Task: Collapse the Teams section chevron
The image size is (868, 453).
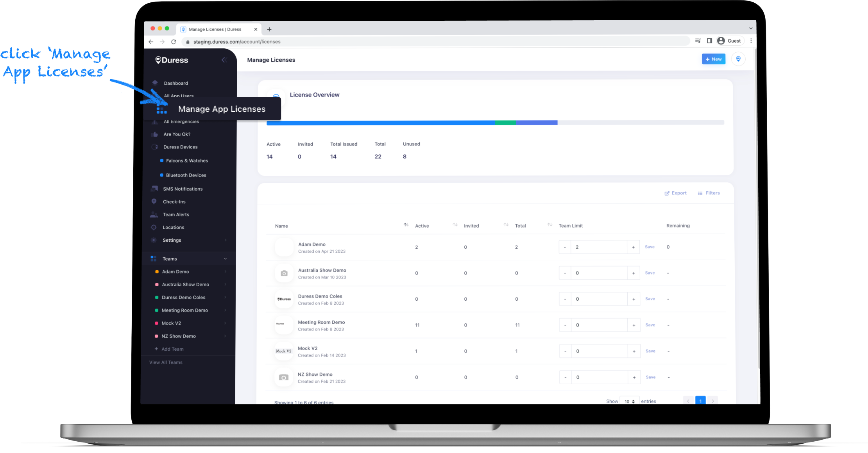Action: (x=225, y=259)
